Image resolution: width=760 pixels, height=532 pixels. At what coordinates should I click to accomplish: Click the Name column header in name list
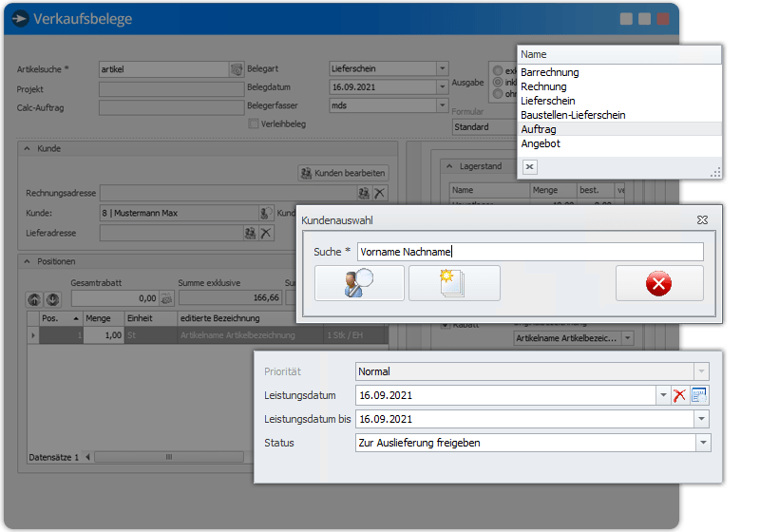point(619,55)
